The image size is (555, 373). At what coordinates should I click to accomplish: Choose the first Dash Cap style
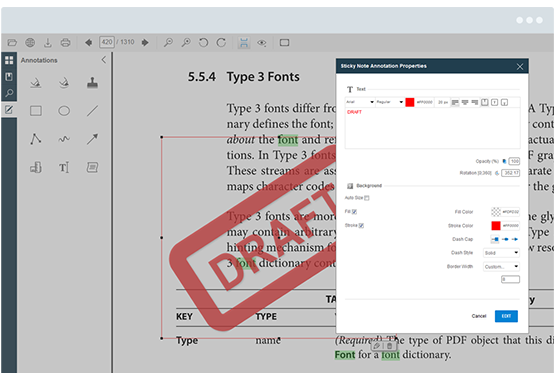tap(495, 240)
